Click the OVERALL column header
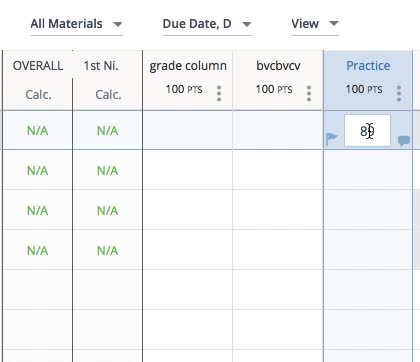Screen dimensions: 420x362 [x=38, y=66]
